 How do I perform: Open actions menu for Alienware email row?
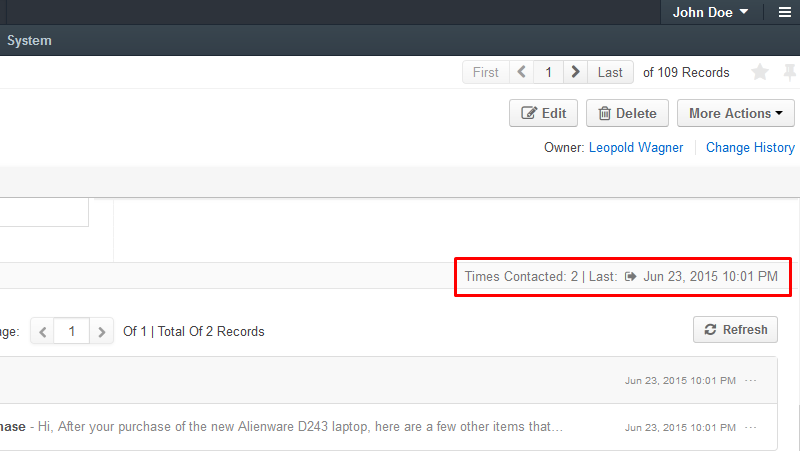click(751, 428)
